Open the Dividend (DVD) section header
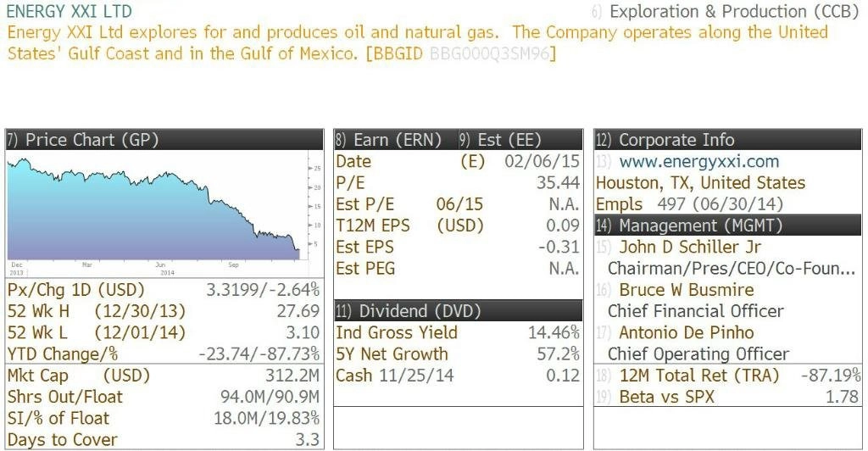Image resolution: width=868 pixels, height=451 pixels. (458, 311)
